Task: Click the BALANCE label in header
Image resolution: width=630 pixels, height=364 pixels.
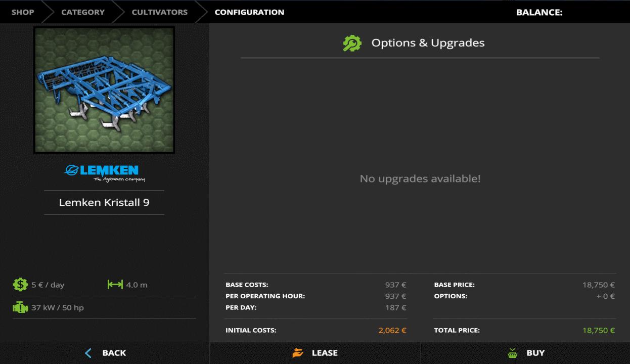Action: 539,12
